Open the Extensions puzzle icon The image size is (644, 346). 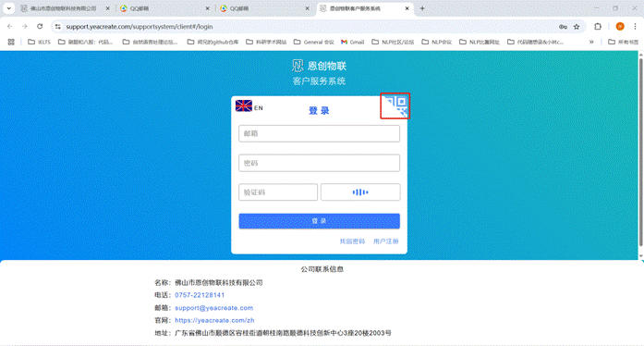coord(598,26)
